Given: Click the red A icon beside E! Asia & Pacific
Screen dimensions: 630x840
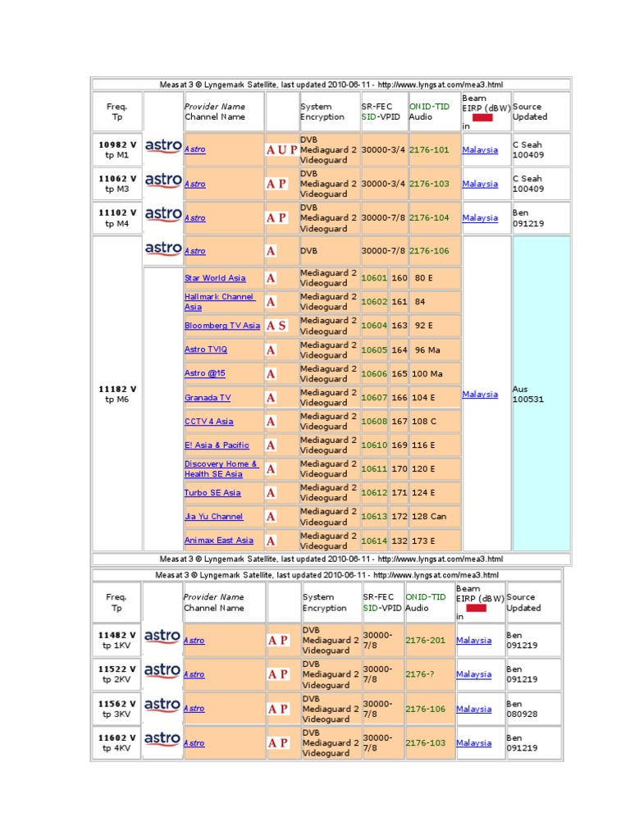Looking at the screenshot, I should 271,445.
